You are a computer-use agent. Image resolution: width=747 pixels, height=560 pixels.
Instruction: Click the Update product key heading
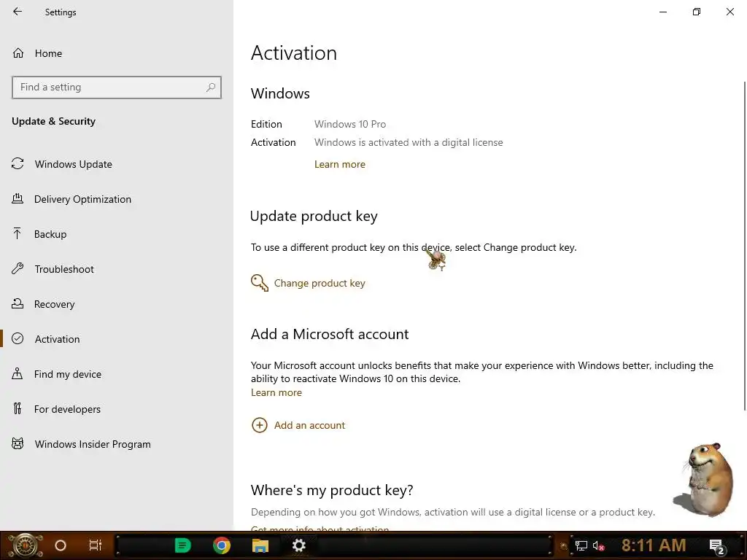(x=314, y=216)
